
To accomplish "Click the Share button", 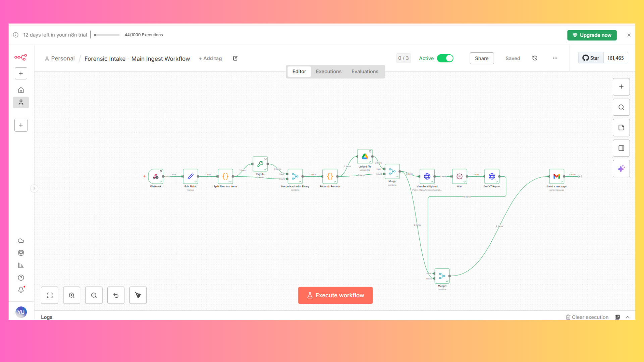I will (482, 58).
